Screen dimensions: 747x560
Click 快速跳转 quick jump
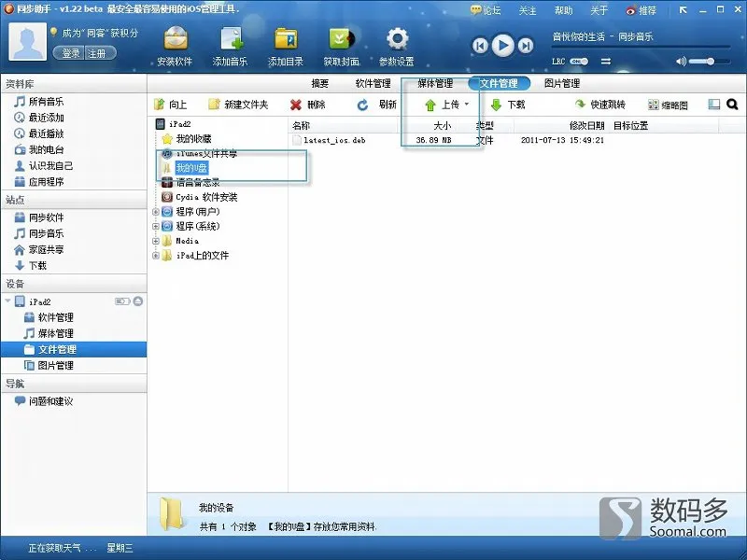pos(599,105)
